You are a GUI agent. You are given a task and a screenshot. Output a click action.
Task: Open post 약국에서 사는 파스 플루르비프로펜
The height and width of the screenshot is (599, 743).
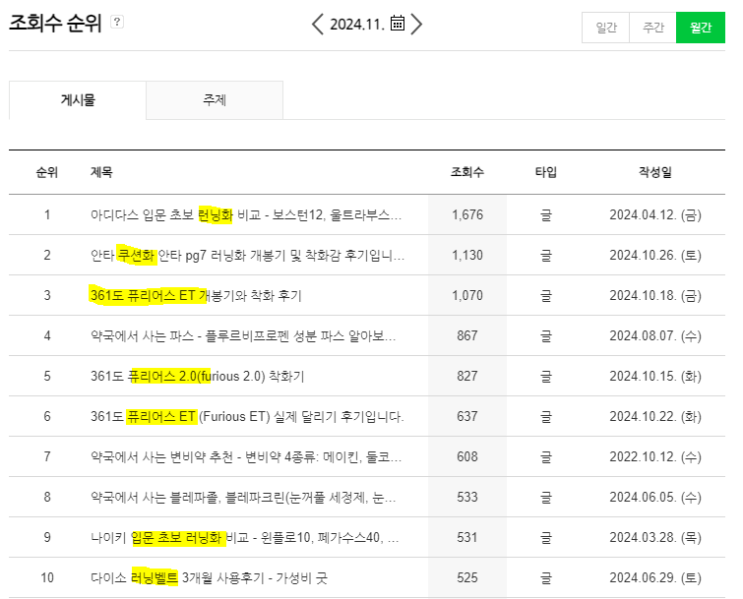pyautogui.click(x=243, y=336)
